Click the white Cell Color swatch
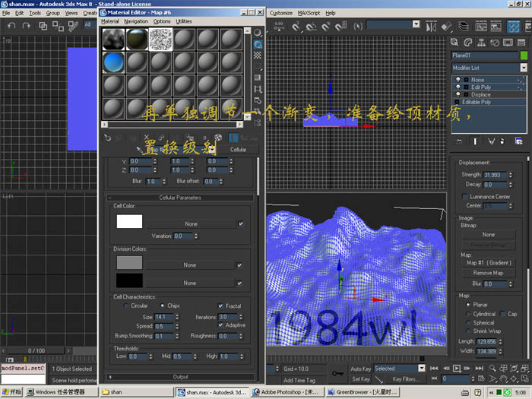 (x=129, y=221)
